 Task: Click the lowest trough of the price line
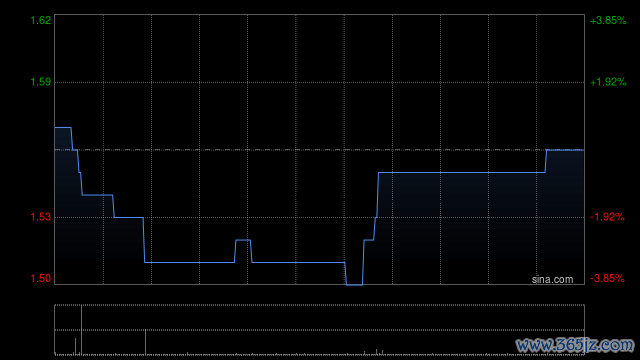coord(354,284)
